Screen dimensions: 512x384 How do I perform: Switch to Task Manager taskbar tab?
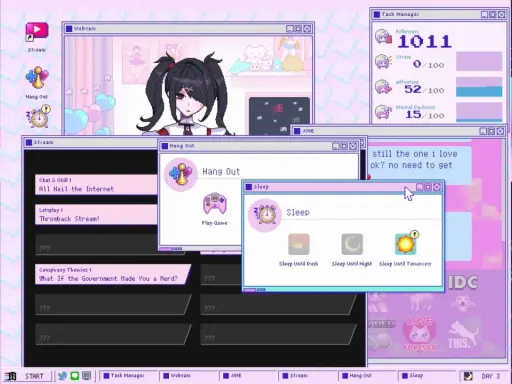pos(128,376)
